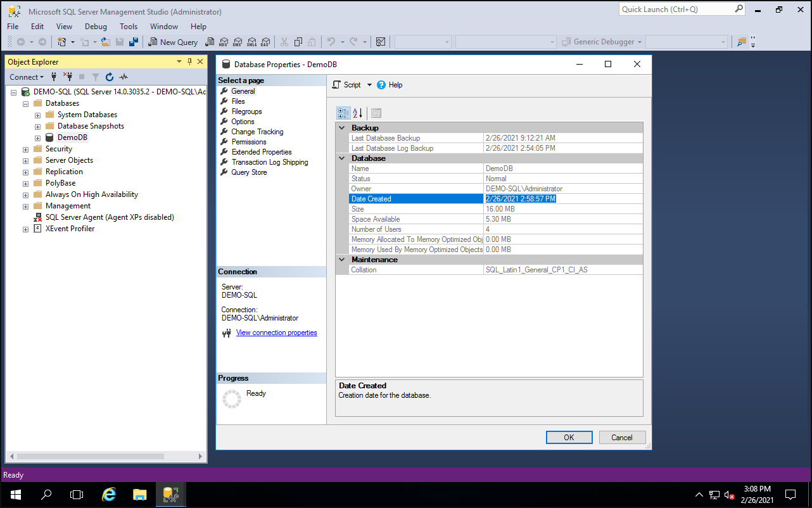Viewport: 812px width, 508px height.
Task: Expand the System Databases folder
Action: coord(37,115)
